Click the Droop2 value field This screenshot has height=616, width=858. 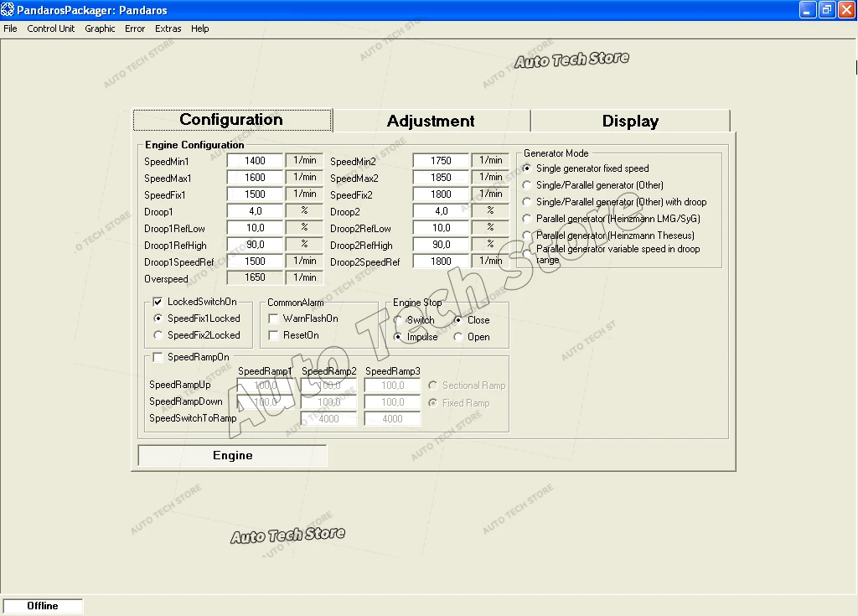click(x=441, y=211)
